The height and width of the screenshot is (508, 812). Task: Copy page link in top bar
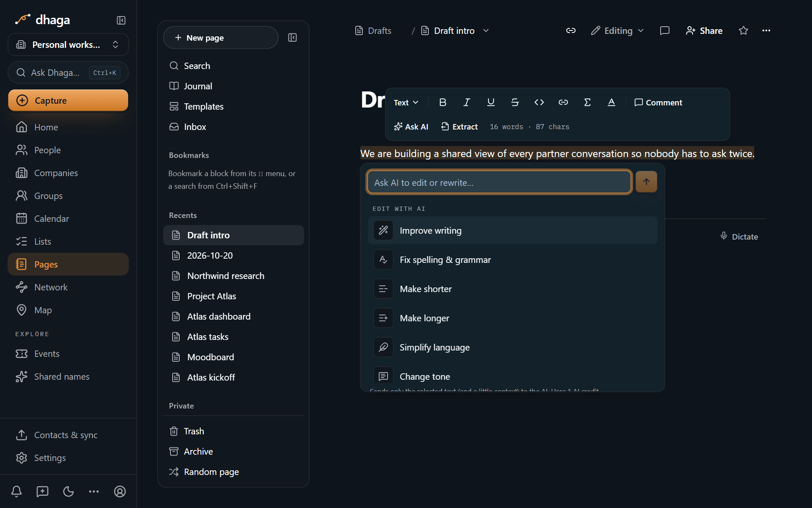(x=571, y=30)
